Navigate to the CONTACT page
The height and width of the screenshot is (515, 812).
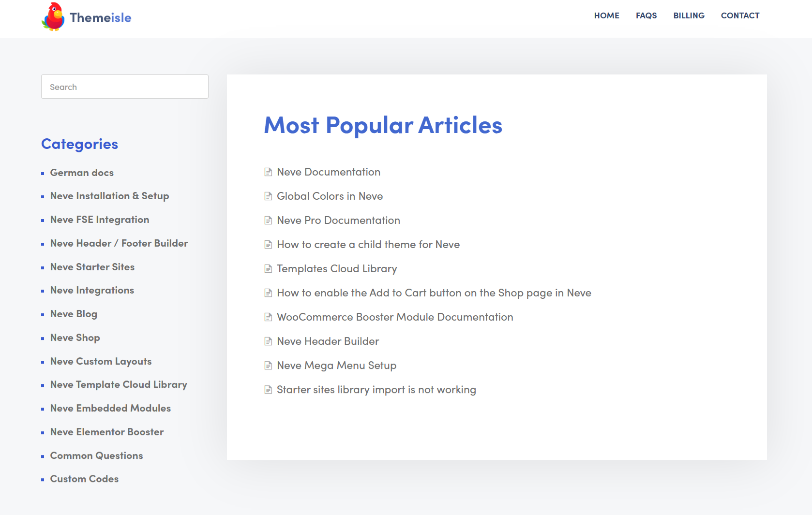coord(740,15)
